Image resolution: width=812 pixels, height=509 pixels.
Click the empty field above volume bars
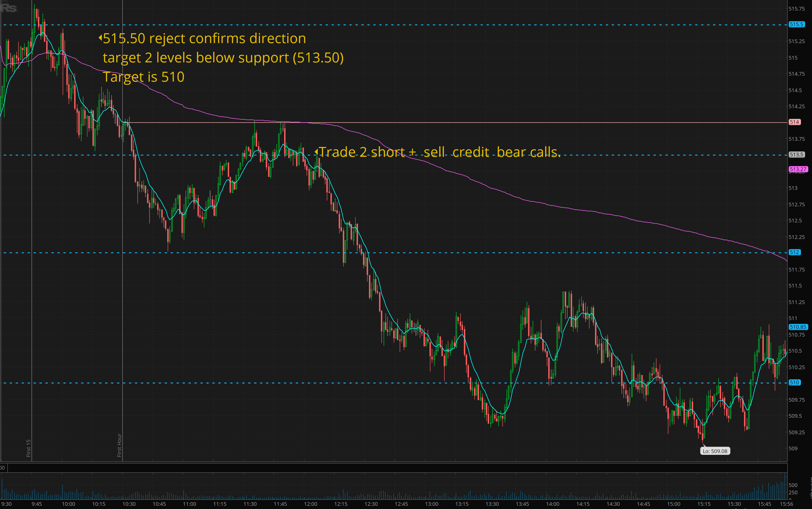(397, 468)
